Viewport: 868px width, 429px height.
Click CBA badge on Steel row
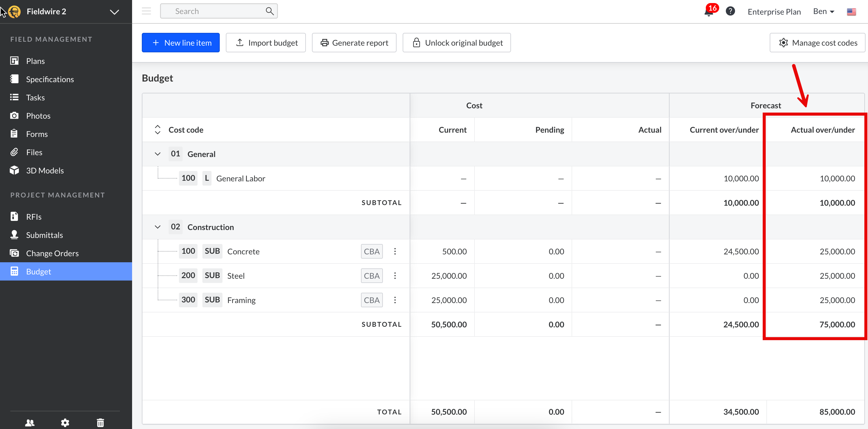click(x=372, y=275)
